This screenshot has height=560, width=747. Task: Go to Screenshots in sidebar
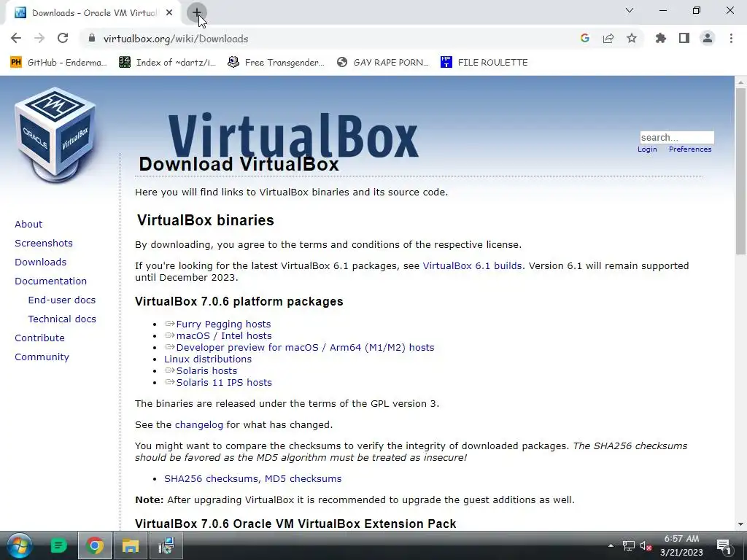click(x=44, y=244)
